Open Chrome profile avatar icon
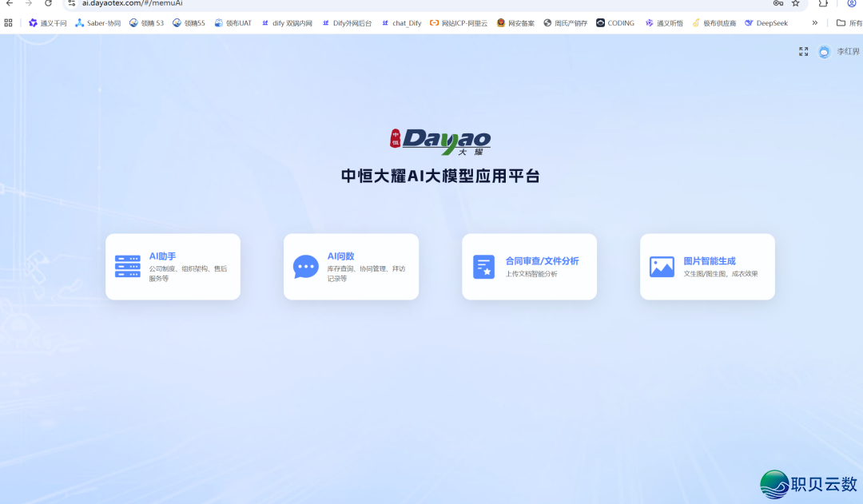Screen dimensions: 863x504 [x=852, y=3]
